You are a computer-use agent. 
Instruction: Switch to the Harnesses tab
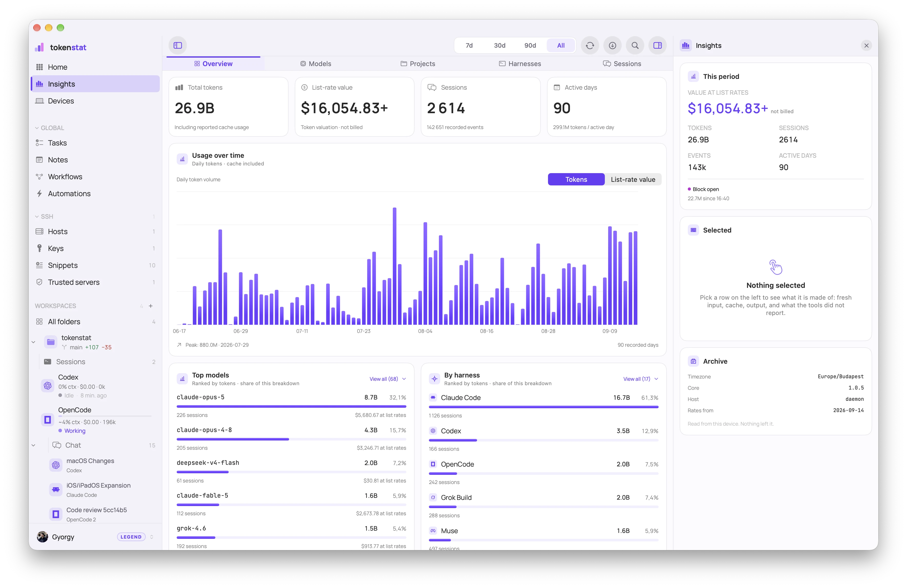click(520, 64)
